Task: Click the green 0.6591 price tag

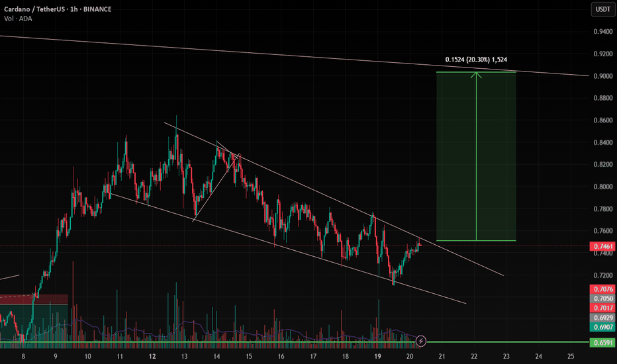Action: 602,342
